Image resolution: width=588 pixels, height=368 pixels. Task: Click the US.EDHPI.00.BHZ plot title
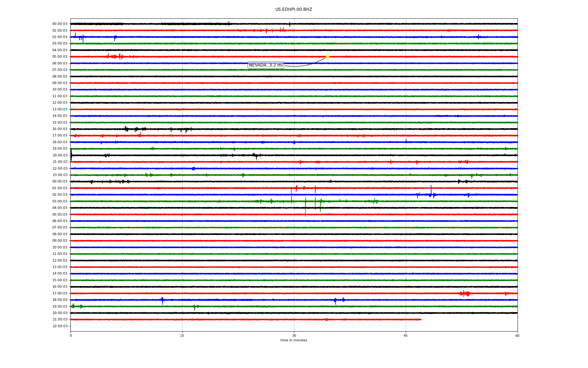click(293, 10)
